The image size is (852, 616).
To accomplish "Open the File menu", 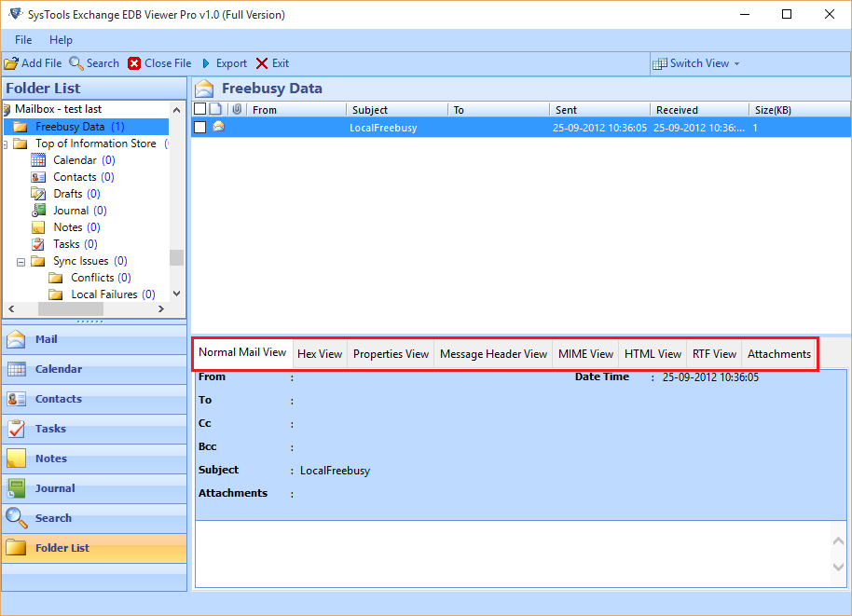I will pyautogui.click(x=23, y=40).
